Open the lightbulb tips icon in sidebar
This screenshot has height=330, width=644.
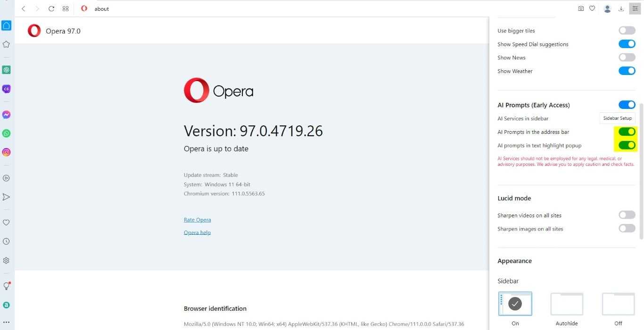(x=7, y=286)
